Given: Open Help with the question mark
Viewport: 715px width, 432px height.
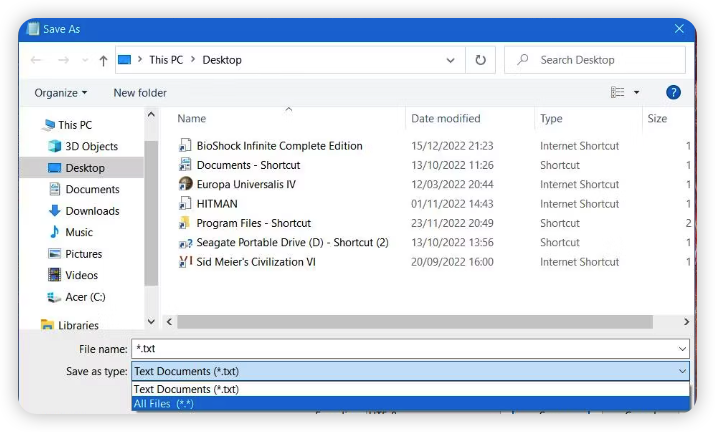Looking at the screenshot, I should click(673, 93).
